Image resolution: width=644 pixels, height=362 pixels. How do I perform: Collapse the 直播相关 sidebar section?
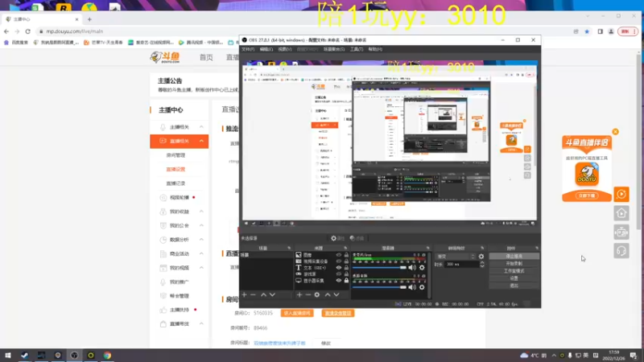201,142
